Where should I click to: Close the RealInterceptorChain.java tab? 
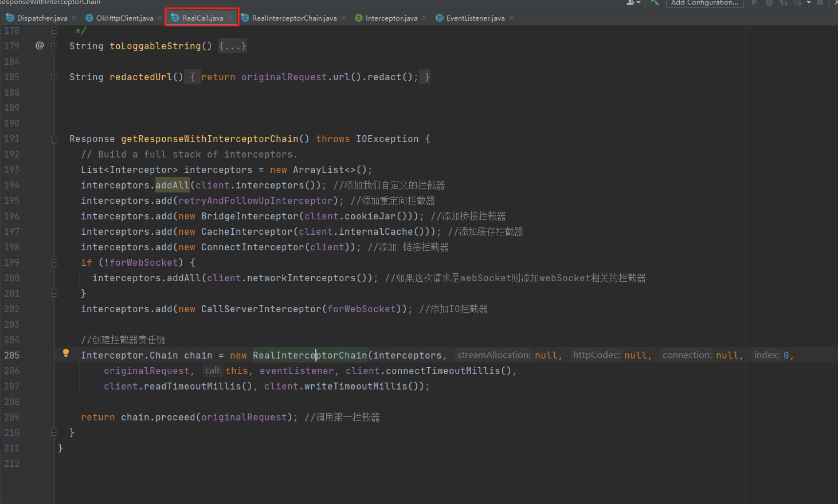point(343,18)
